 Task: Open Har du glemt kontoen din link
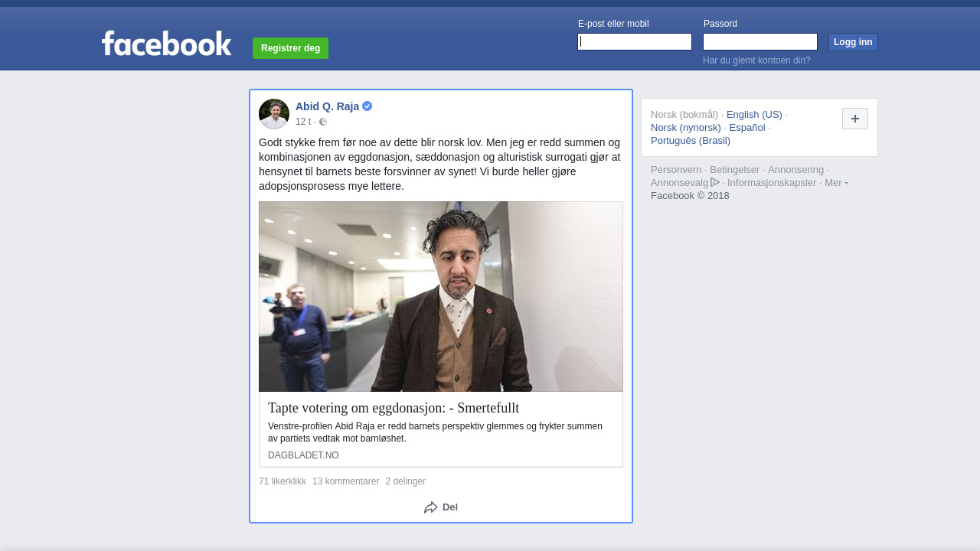pyautogui.click(x=756, y=60)
